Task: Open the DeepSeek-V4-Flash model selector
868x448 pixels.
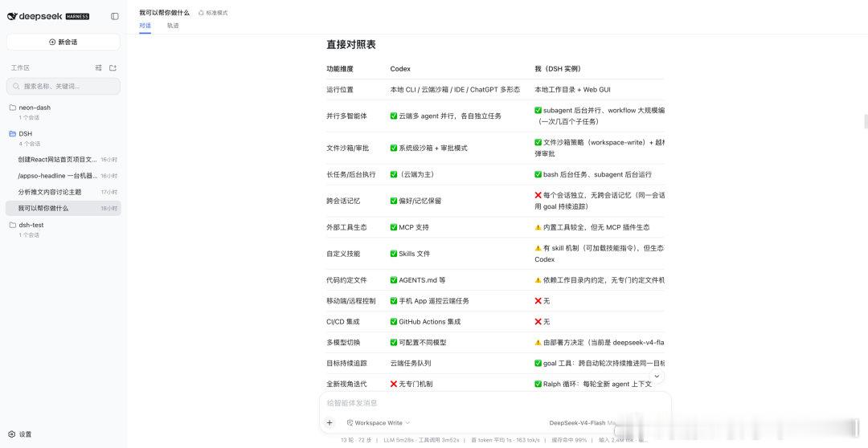Action: (581, 423)
